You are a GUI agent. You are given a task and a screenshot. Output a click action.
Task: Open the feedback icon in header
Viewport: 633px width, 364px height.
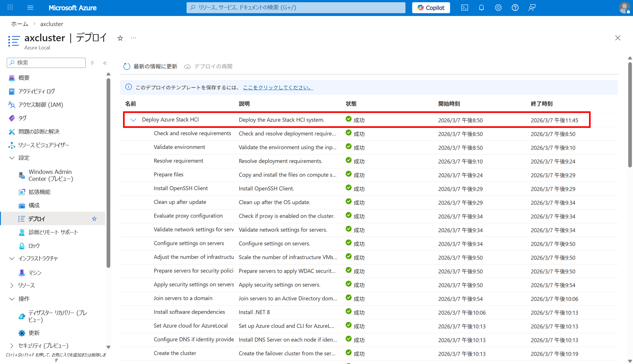tap(532, 8)
